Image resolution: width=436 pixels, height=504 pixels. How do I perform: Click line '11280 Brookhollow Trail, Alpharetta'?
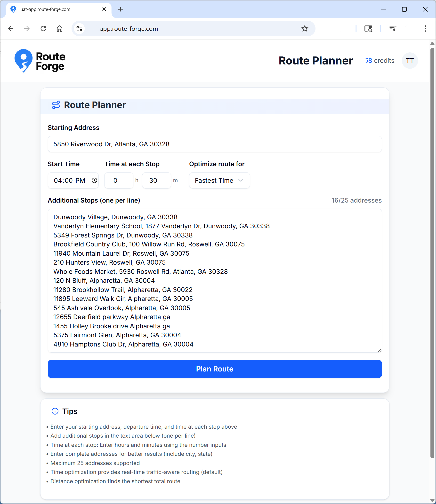pyautogui.click(x=123, y=290)
